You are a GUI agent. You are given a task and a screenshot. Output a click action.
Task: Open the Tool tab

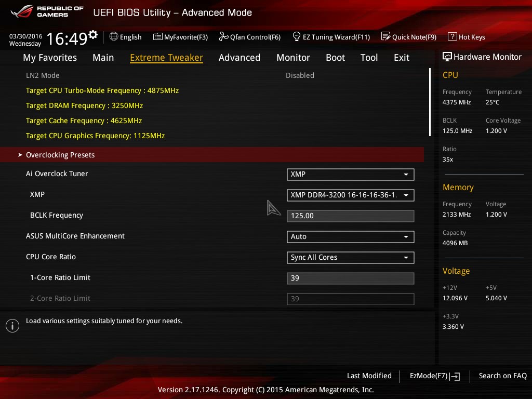(x=369, y=58)
